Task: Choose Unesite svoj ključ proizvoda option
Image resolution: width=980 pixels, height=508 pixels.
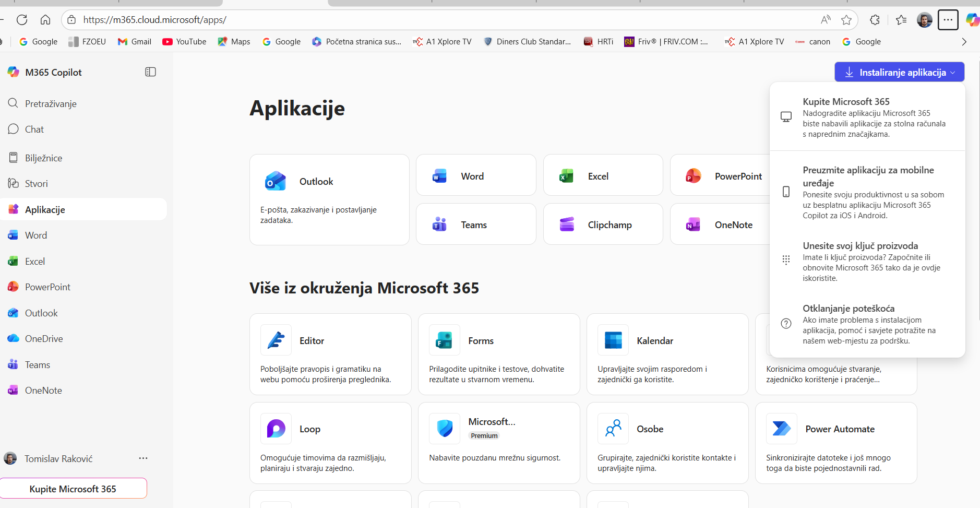Action: coord(867,261)
